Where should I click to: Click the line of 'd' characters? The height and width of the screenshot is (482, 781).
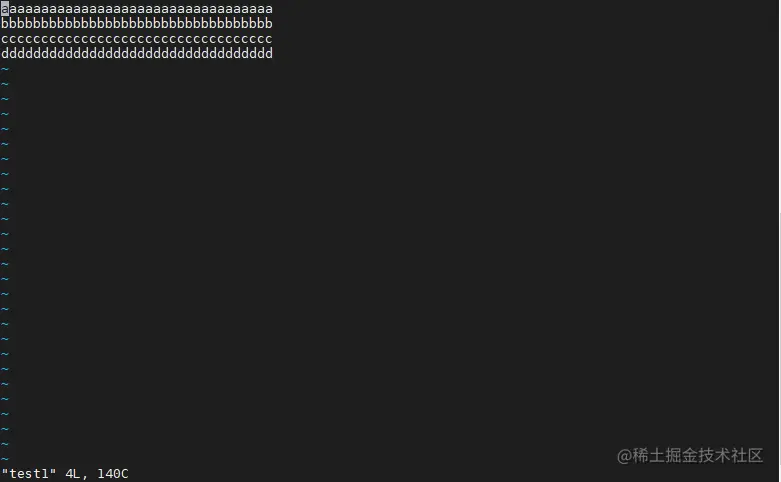[137, 53]
